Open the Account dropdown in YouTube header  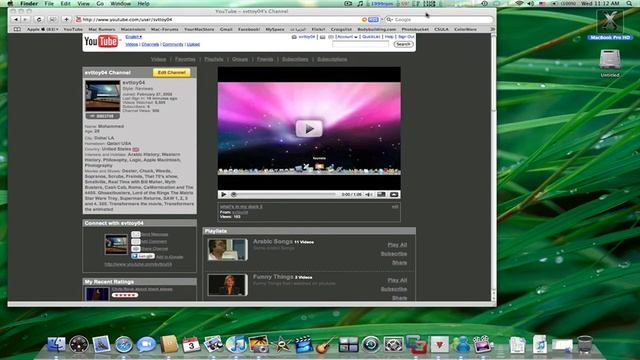(347, 37)
